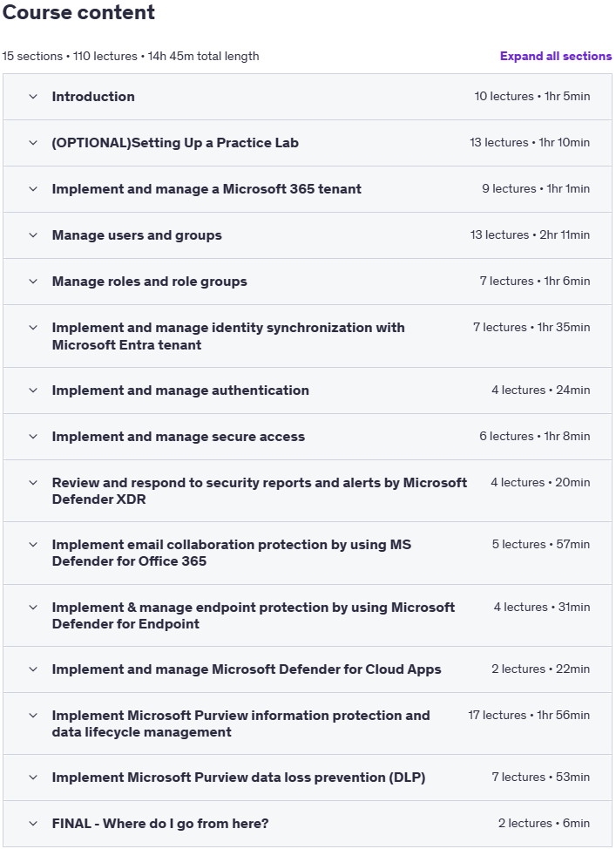Viewport: 616px width, 849px height.
Task: Select 'Review and respond to security reports' title
Action: coord(260,491)
